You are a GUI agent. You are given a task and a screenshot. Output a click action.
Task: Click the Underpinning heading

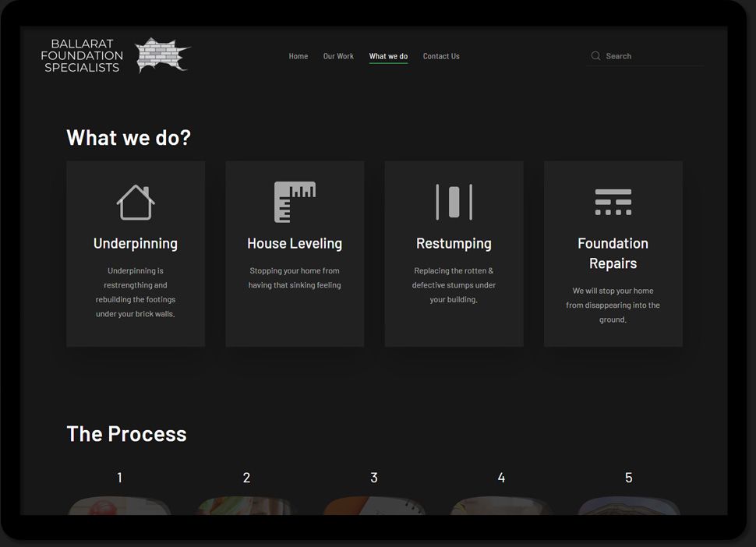pos(136,244)
